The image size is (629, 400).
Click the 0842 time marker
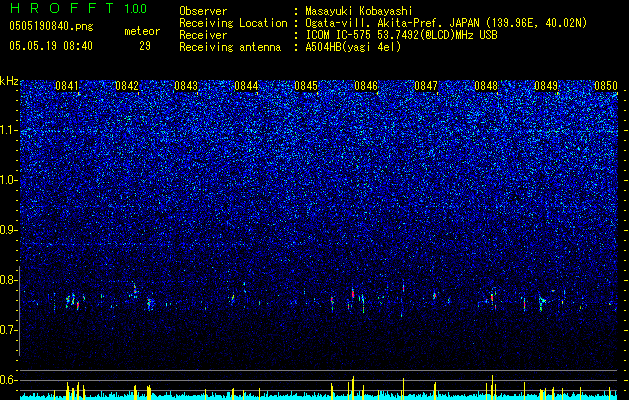click(x=127, y=86)
